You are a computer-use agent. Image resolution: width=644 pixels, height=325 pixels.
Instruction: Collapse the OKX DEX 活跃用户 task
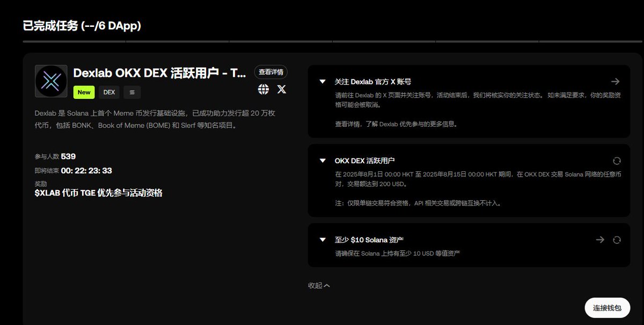(x=323, y=161)
